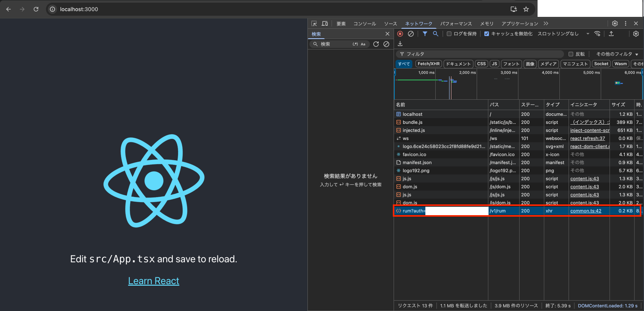The image size is (644, 311).
Task: Select the manifest.json request row
Action: point(518,163)
